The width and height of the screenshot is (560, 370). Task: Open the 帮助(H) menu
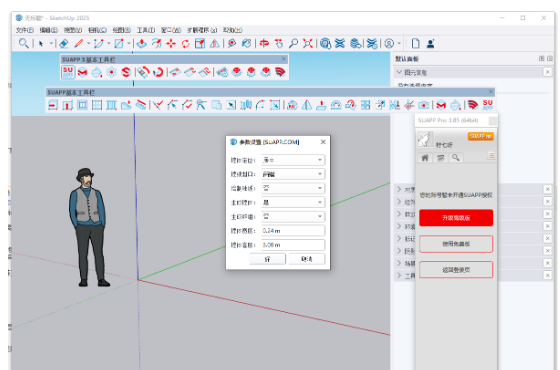(232, 30)
